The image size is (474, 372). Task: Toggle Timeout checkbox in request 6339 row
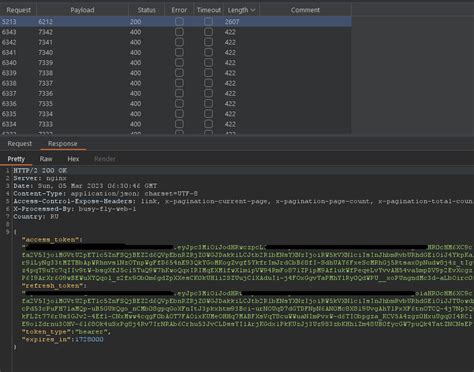209,73
